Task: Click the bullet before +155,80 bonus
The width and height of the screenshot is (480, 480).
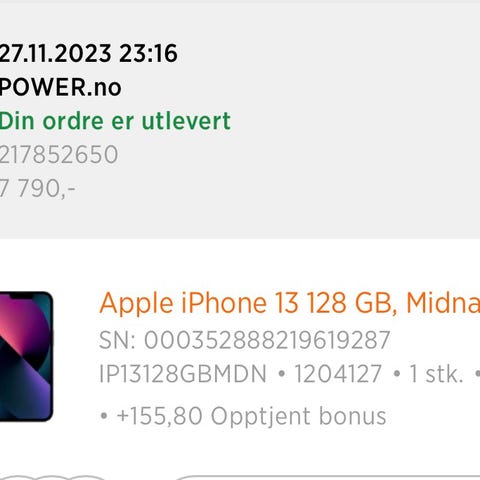Action: tap(104, 416)
